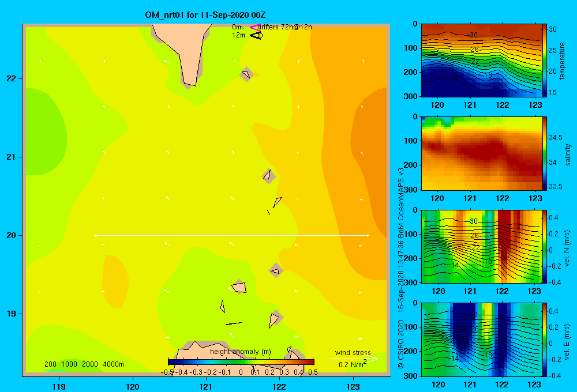This screenshot has height=392, width=577.
Task: Click the white 20°N transect line on map
Action: point(232,235)
